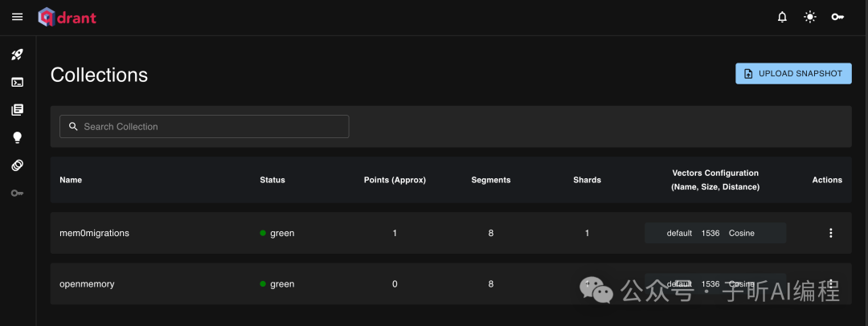This screenshot has width=868, height=326.
Task: Open actions menu for mem0migrations
Action: coord(830,233)
